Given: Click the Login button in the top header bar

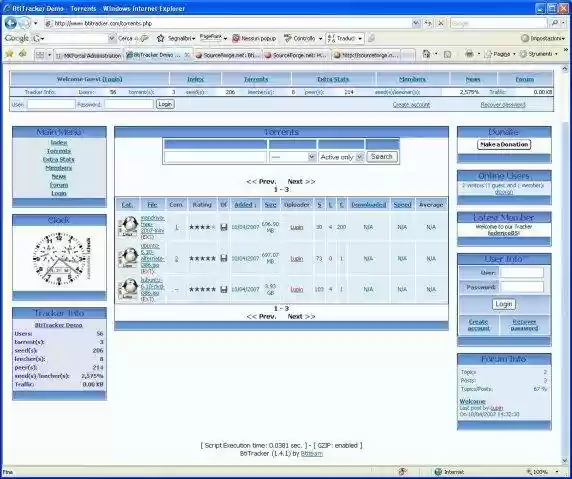Looking at the screenshot, I should coord(165,104).
